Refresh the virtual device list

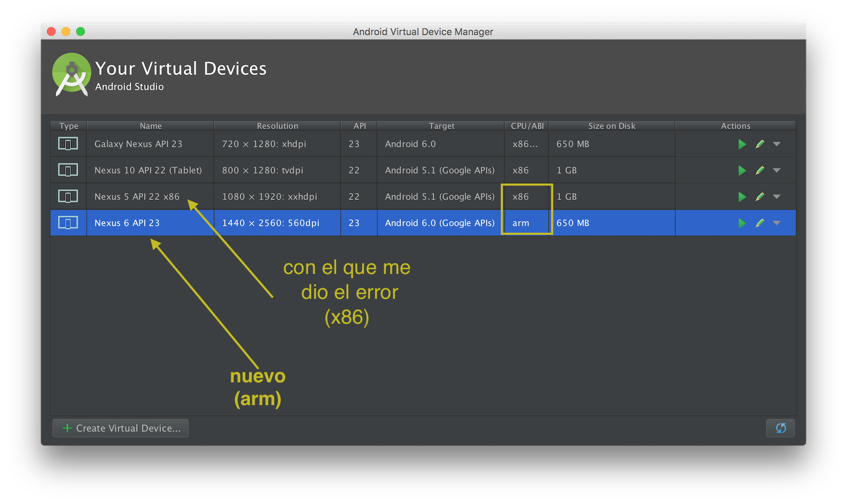click(x=780, y=428)
